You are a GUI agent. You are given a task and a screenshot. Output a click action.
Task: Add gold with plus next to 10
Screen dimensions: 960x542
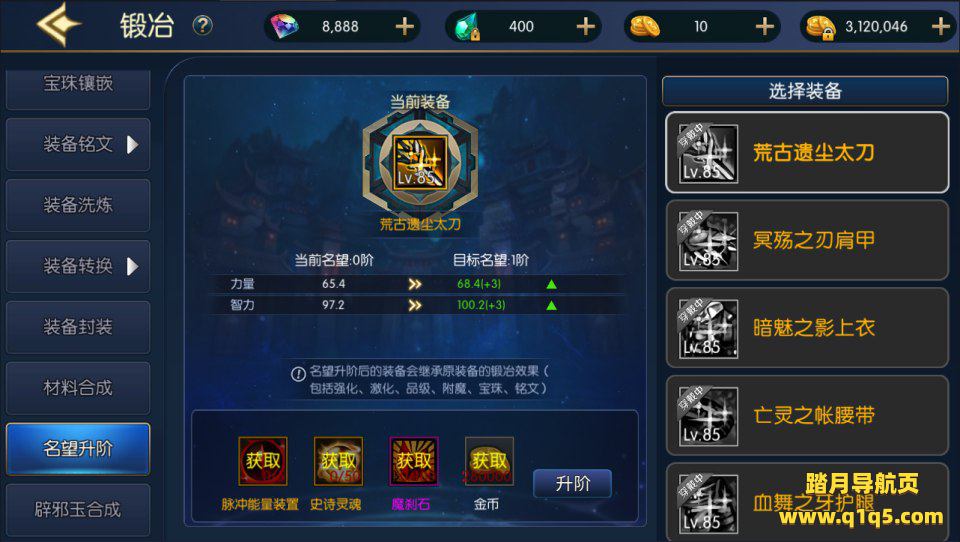coord(764,26)
